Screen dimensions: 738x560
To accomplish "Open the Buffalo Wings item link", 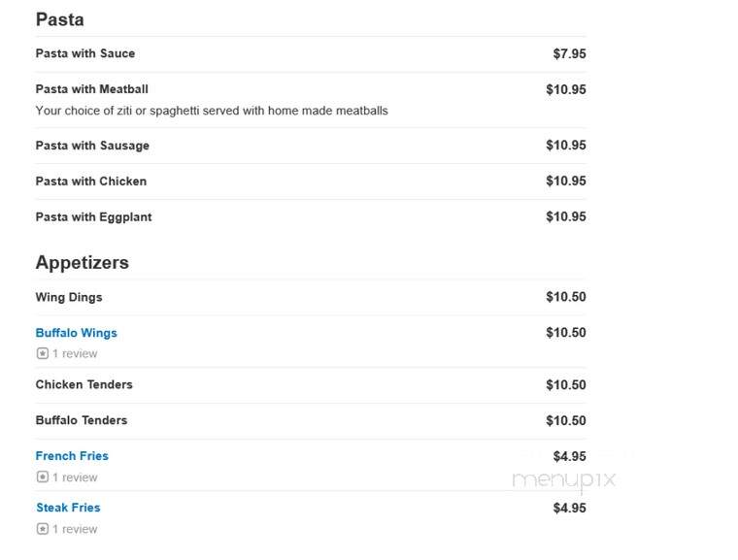I will (77, 333).
